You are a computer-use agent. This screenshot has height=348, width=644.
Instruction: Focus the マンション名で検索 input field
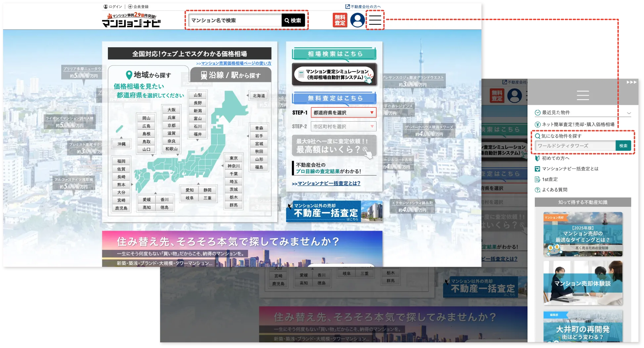(x=235, y=20)
